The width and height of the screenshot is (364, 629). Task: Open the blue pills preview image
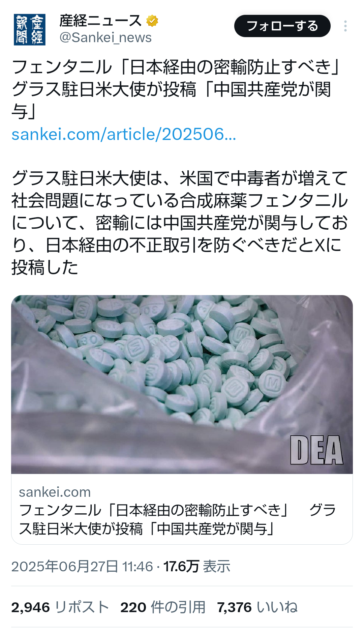click(182, 384)
